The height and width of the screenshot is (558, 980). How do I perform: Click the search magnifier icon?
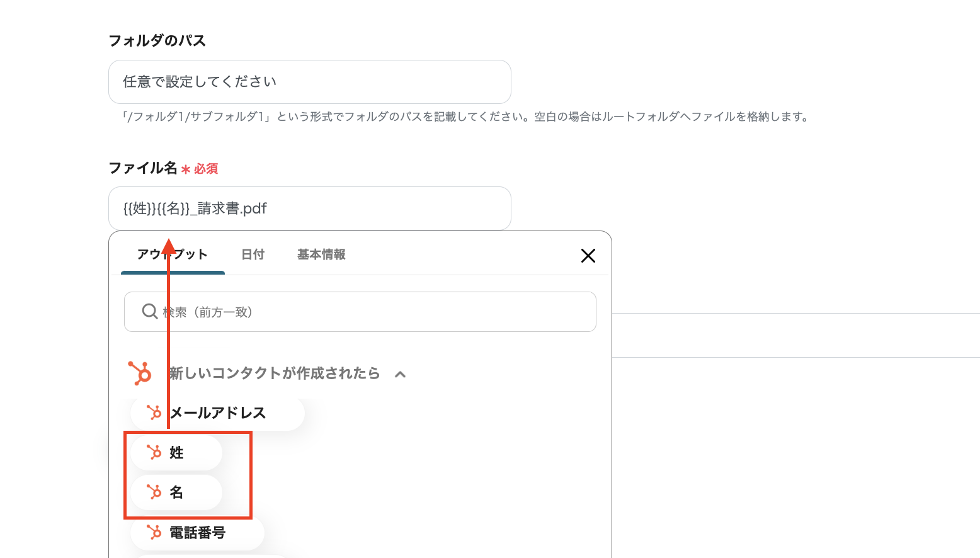149,312
